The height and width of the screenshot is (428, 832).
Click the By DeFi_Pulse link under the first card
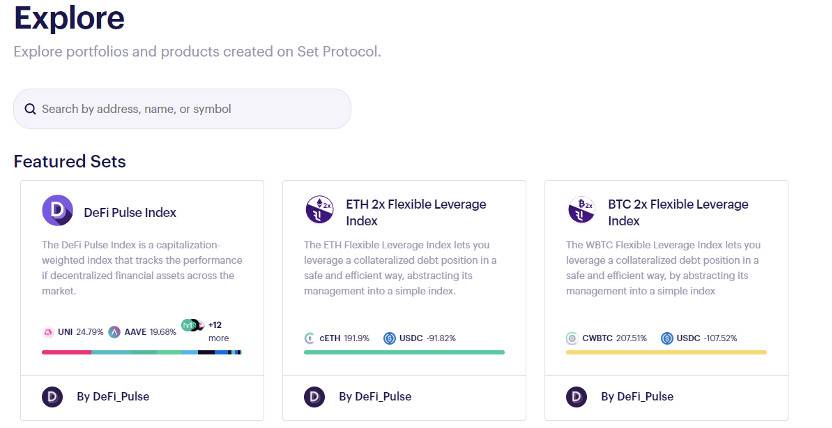tap(113, 397)
